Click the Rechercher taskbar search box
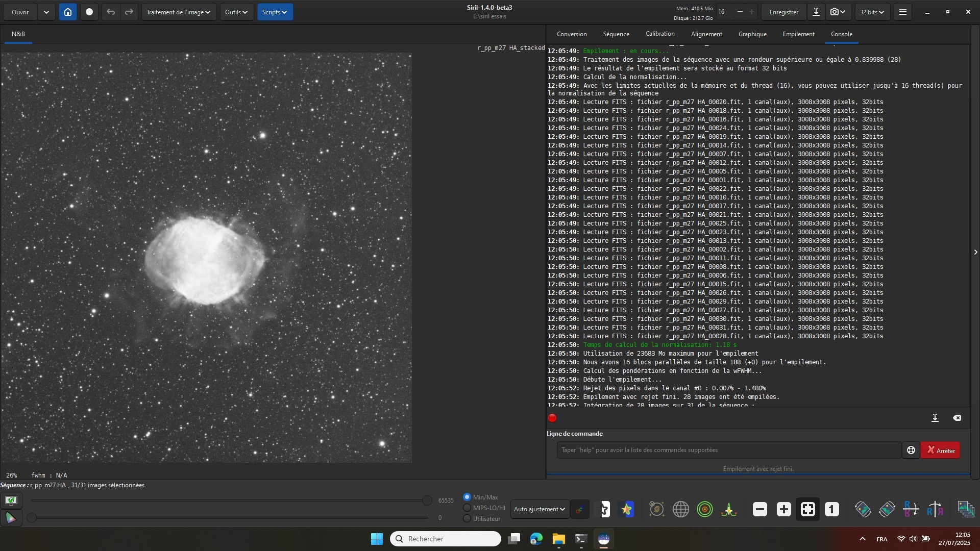 coord(446,539)
